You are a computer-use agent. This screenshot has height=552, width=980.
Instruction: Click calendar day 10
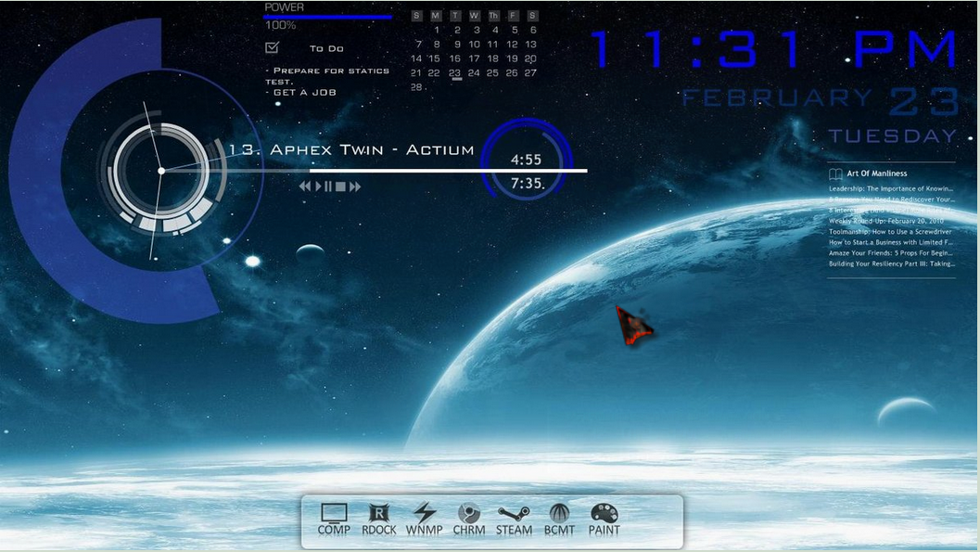pyautogui.click(x=475, y=45)
